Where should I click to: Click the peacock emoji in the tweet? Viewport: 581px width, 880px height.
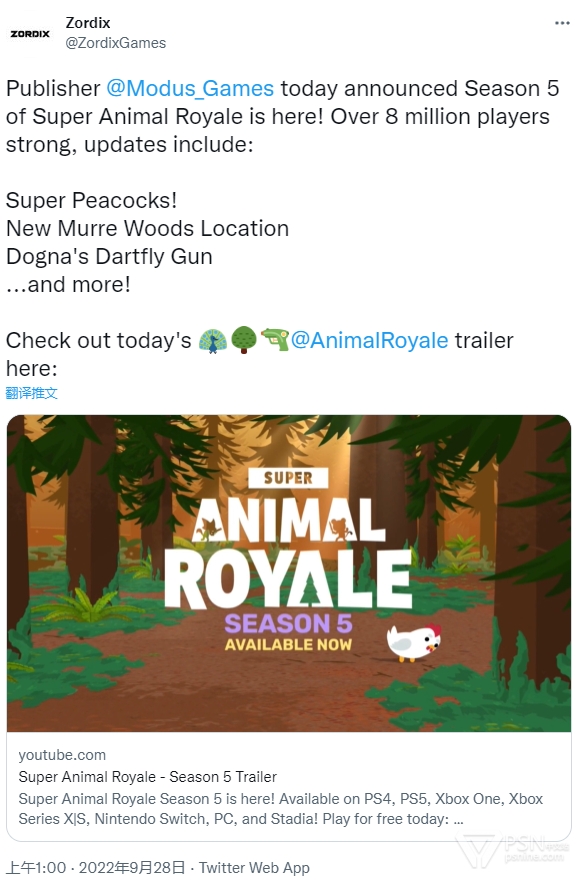point(213,340)
